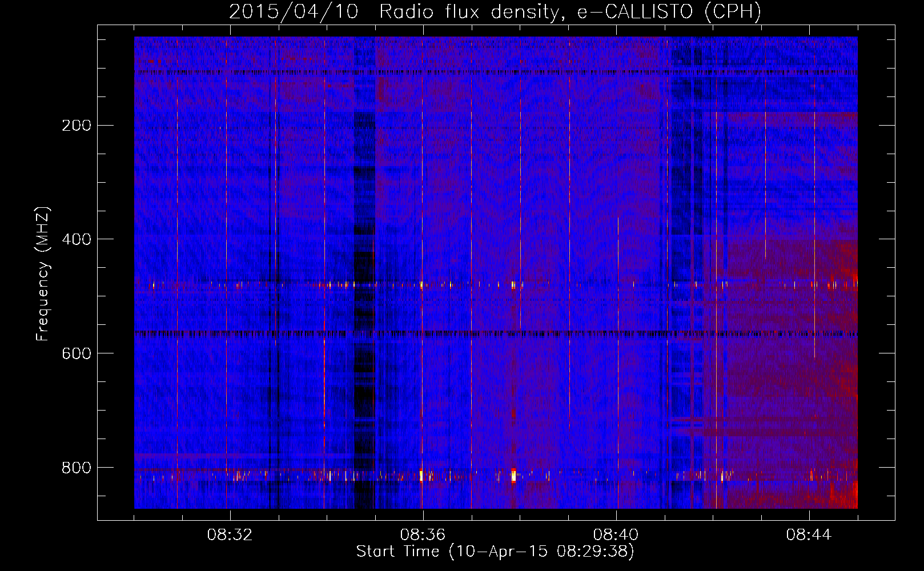Click the '200' frequency tick label
This screenshot has width=924, height=571.
pos(77,126)
